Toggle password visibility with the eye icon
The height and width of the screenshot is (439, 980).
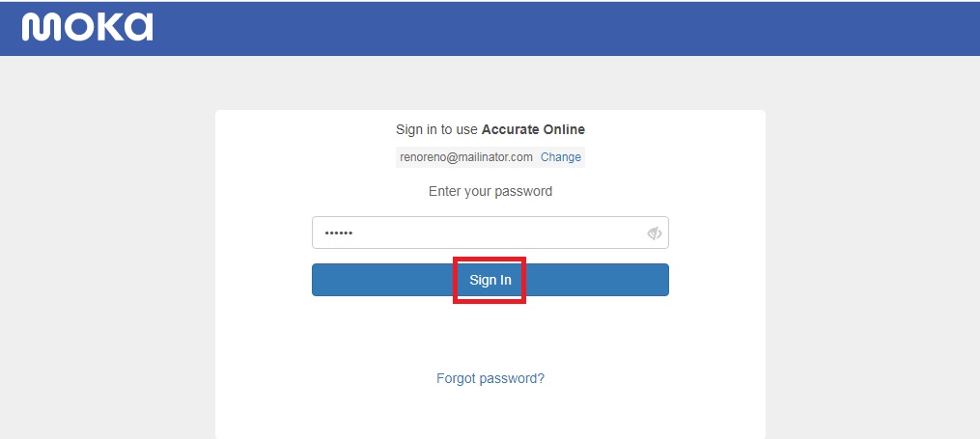[x=654, y=233]
